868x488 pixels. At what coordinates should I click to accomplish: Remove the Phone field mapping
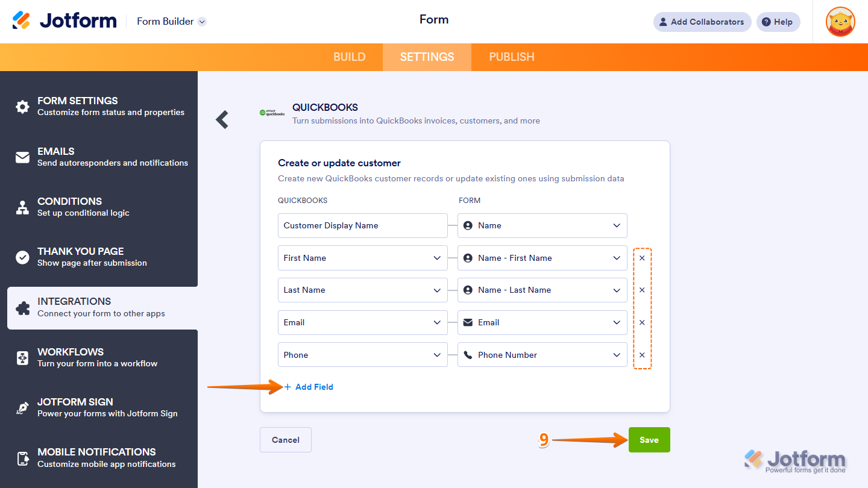642,355
